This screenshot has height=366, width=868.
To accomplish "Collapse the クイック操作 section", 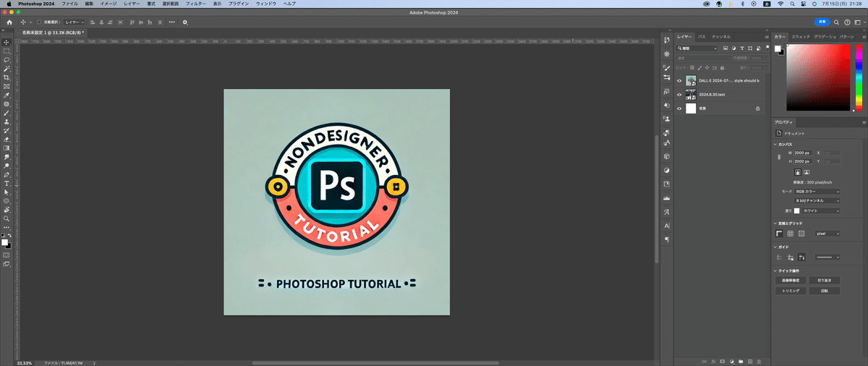I will tap(775, 271).
